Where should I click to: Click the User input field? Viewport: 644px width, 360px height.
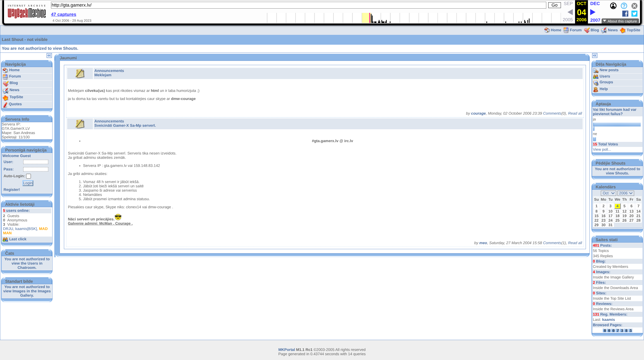pos(36,162)
